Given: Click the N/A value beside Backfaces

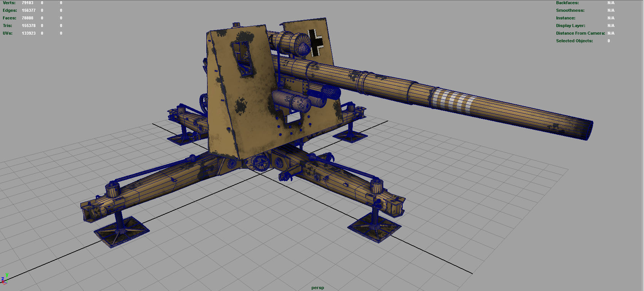Looking at the screenshot, I should (611, 3).
